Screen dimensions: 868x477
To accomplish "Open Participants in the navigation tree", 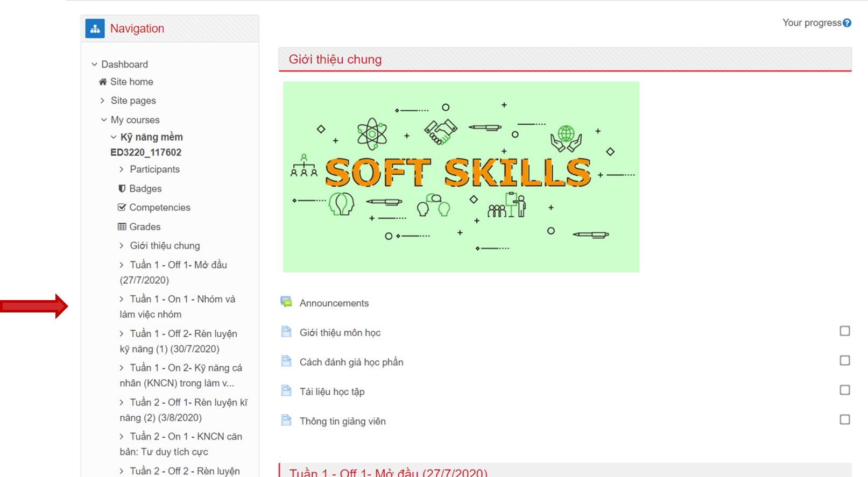I will click(154, 169).
